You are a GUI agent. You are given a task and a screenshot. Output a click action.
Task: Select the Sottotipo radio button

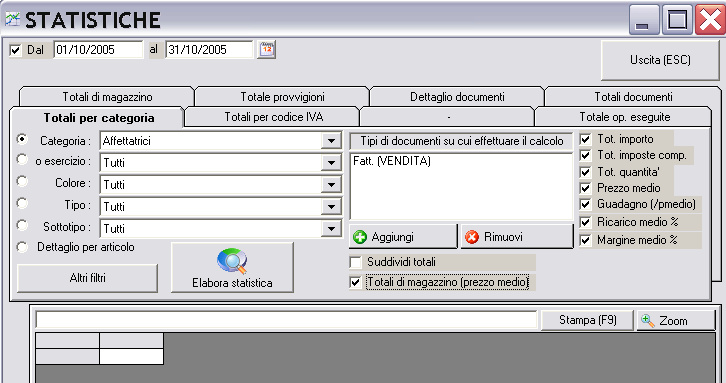(x=22, y=225)
